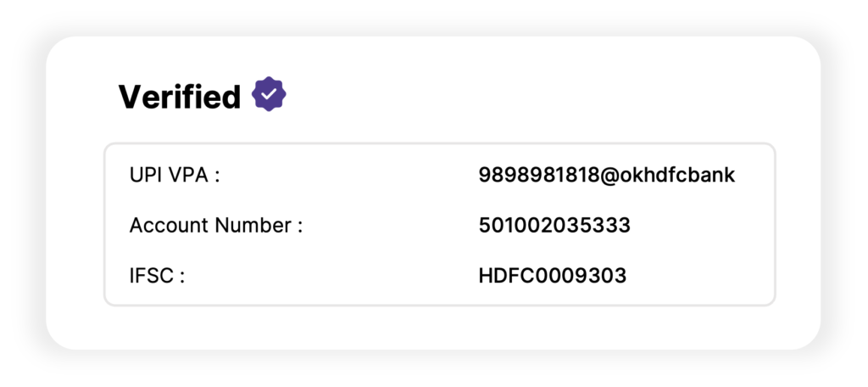Click the IFSC label

pos(157,276)
